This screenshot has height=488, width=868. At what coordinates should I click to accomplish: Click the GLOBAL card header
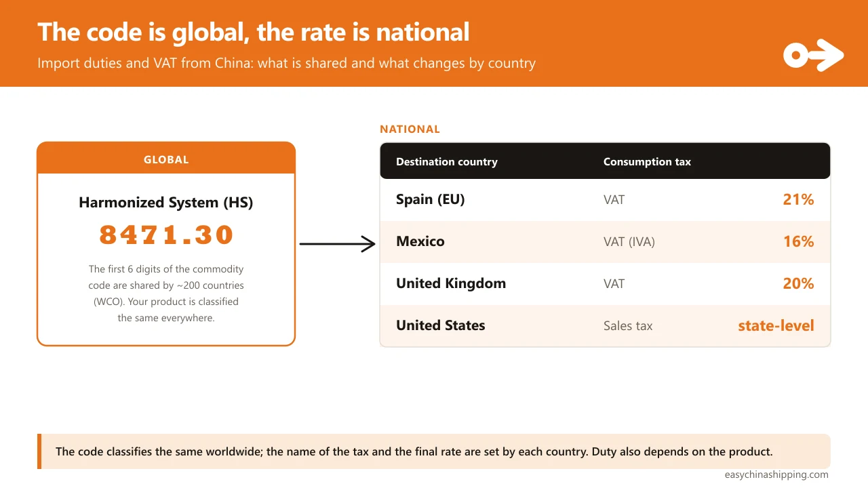pos(166,159)
